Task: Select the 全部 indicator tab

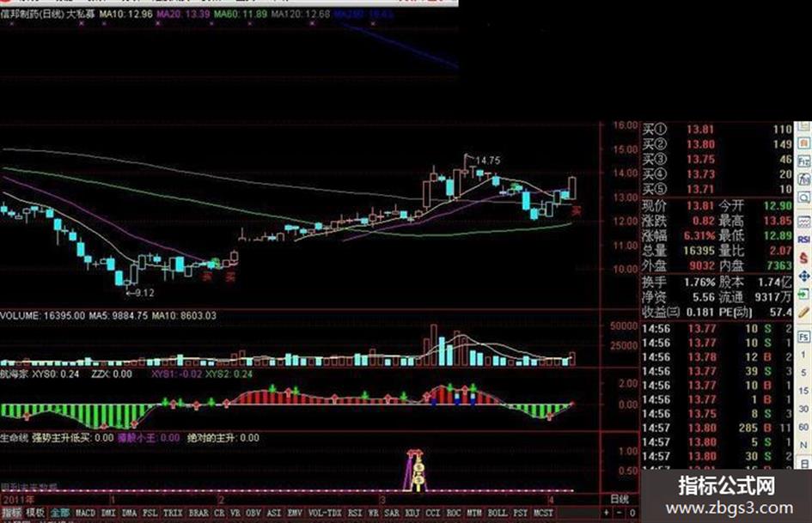Action: tap(59, 513)
